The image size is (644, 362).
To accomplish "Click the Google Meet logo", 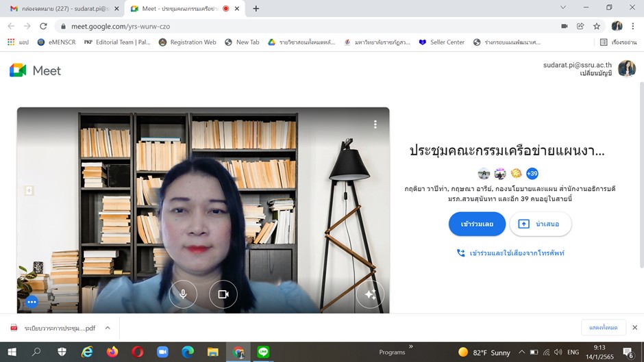I will coord(36,70).
